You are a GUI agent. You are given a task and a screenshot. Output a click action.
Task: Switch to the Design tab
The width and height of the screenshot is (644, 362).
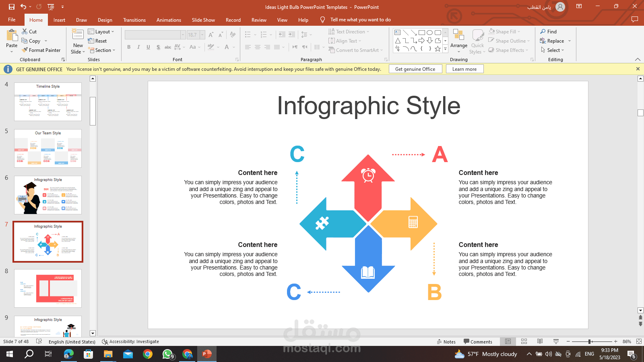[105, 20]
